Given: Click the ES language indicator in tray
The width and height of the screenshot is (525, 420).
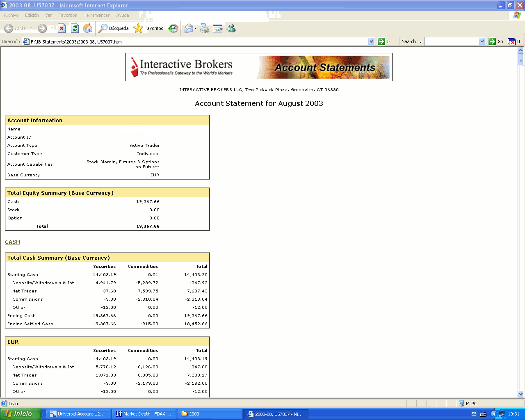Looking at the screenshot, I should click(474, 414).
